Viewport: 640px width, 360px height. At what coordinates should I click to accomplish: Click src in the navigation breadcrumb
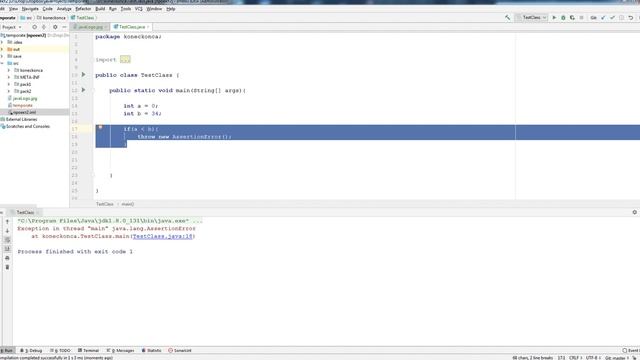[x=27, y=18]
